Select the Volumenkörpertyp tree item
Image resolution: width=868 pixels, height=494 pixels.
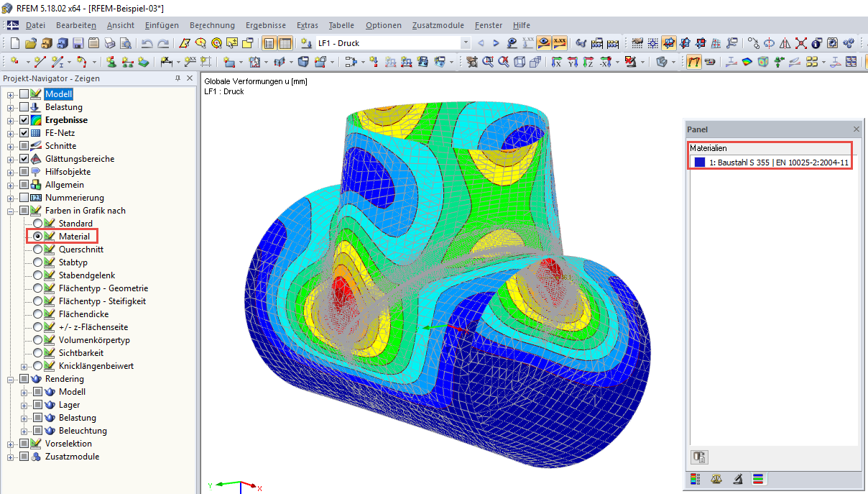point(94,340)
